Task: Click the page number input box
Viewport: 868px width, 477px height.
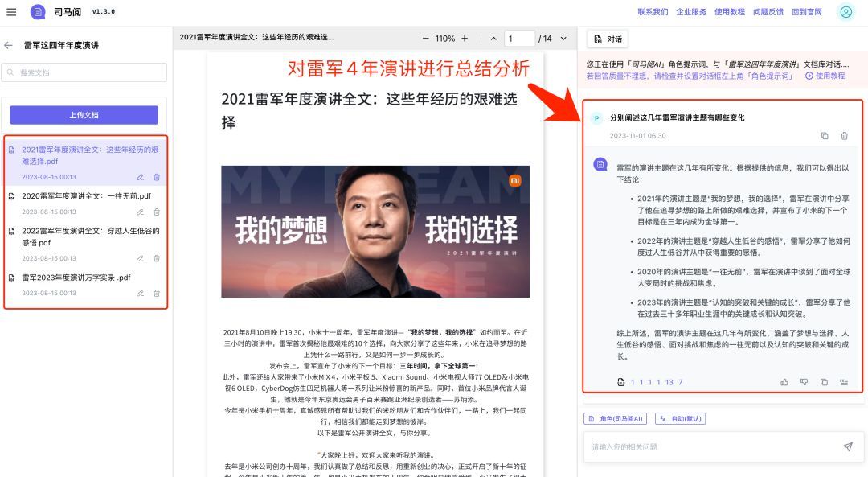Action: [x=519, y=39]
